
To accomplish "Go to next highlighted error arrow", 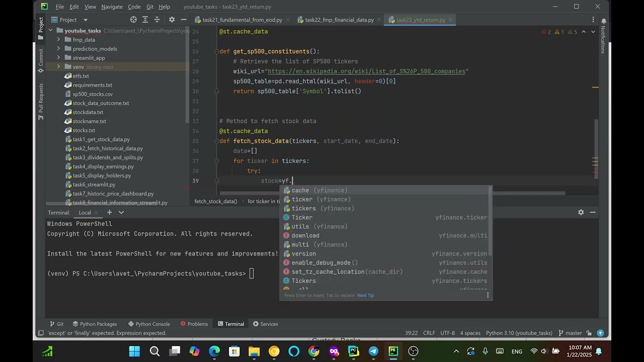I will pyautogui.click(x=594, y=32).
